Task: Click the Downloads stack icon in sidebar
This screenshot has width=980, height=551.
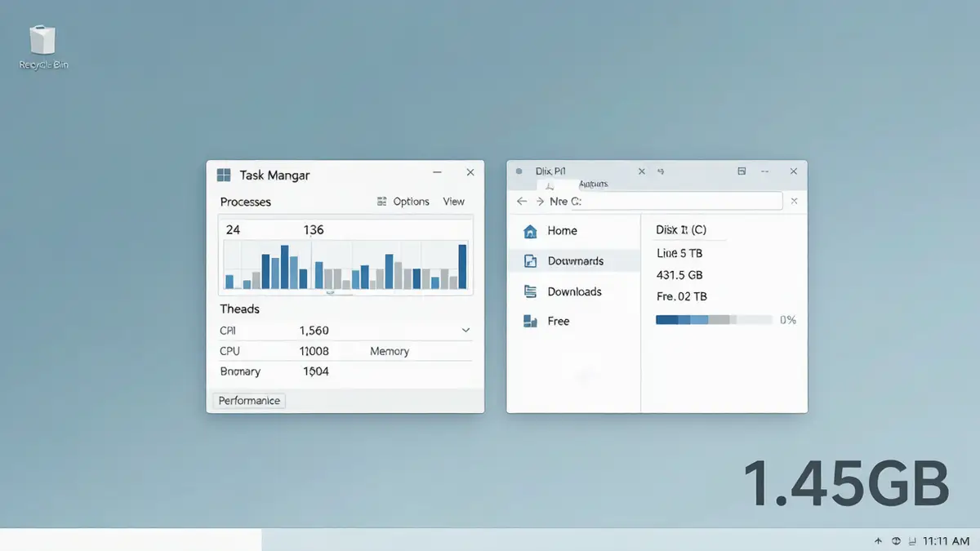Action: [530, 291]
